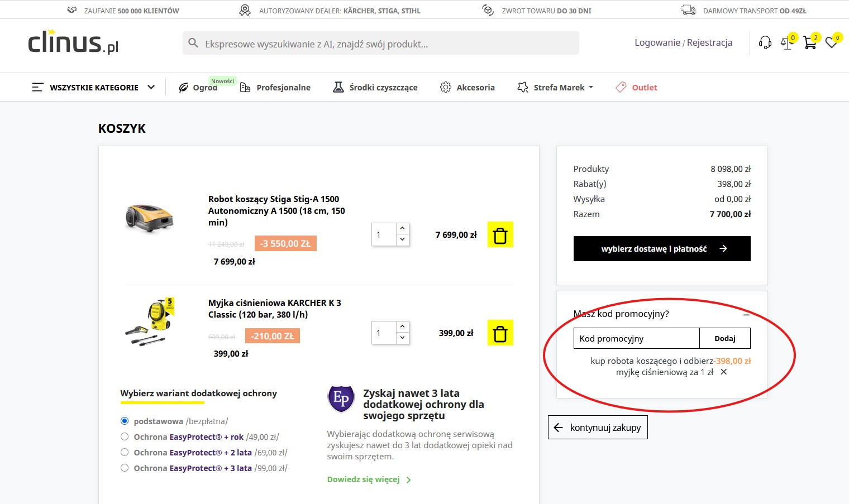Click the Kod promocyjny input field

(x=637, y=338)
